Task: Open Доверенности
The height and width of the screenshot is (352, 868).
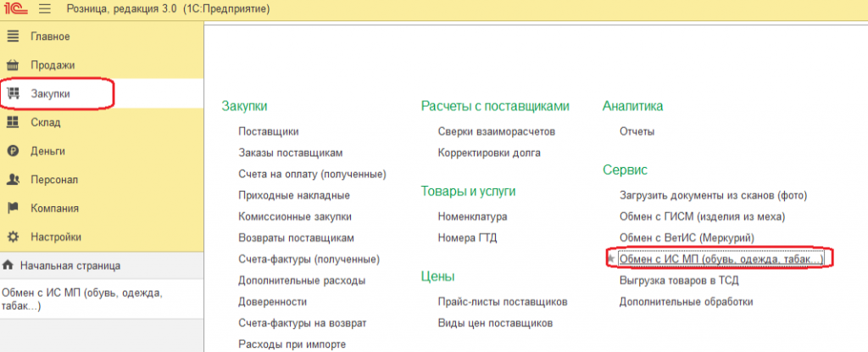Action: pyautogui.click(x=272, y=302)
